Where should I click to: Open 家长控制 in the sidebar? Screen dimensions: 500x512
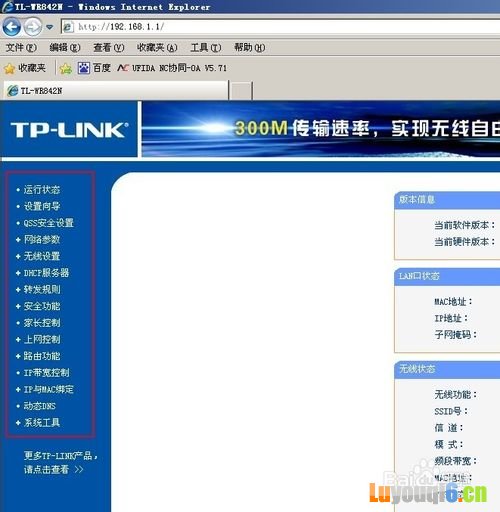pyautogui.click(x=42, y=323)
